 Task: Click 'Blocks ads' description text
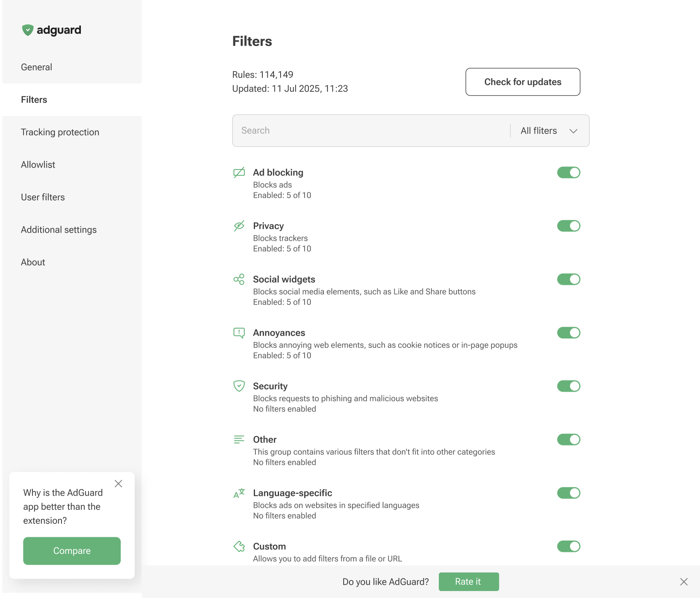click(x=272, y=185)
